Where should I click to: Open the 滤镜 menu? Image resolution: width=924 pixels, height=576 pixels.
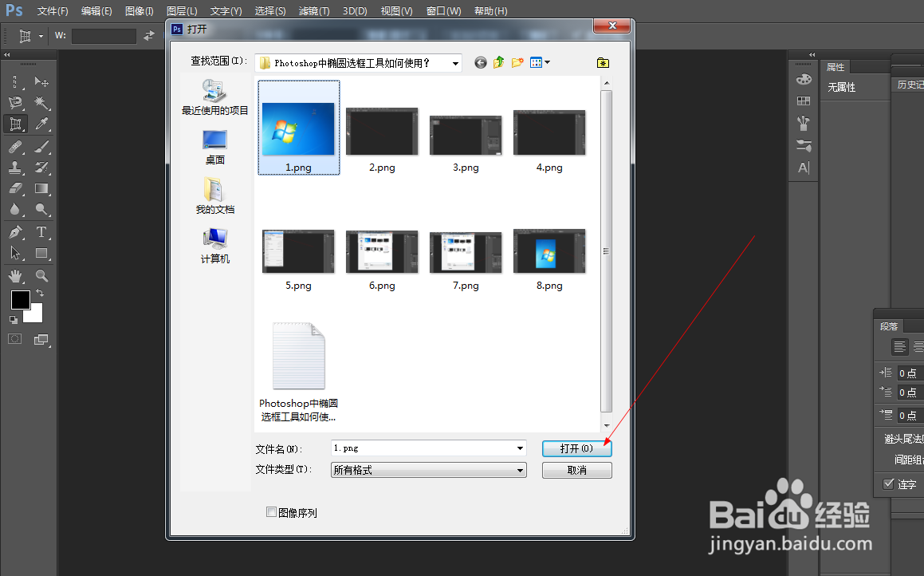coord(313,10)
